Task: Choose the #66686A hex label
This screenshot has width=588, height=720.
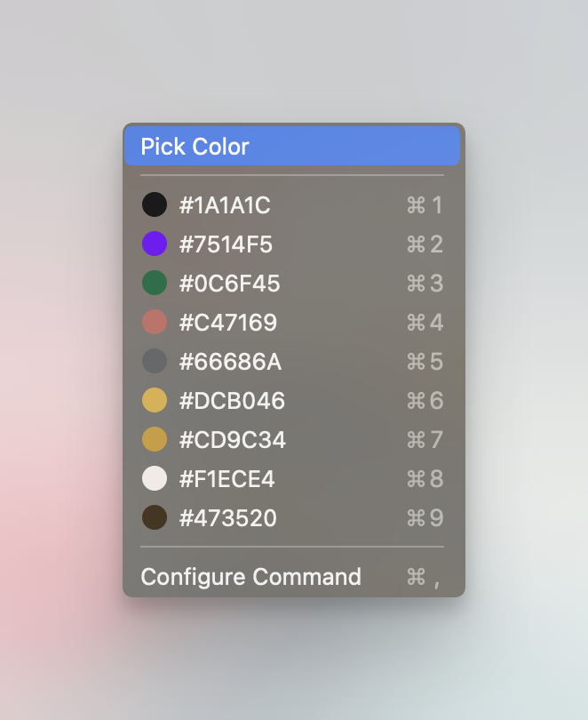Action: [x=230, y=362]
